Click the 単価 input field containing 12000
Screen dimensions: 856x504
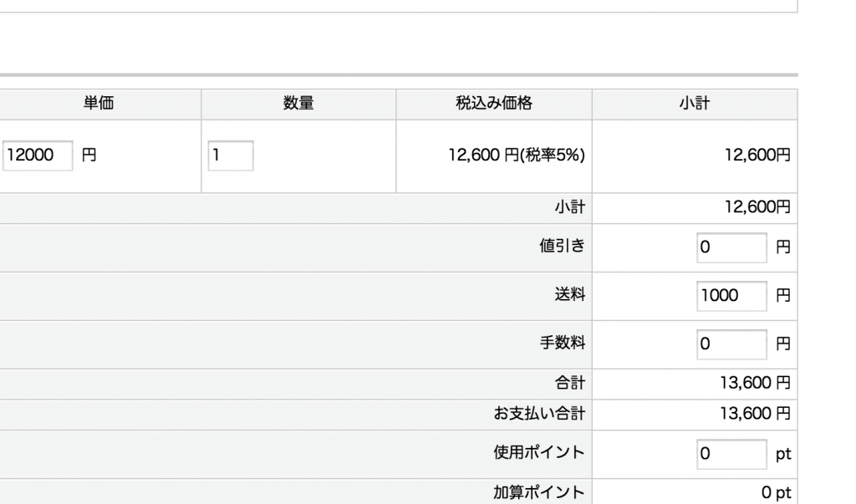click(37, 155)
